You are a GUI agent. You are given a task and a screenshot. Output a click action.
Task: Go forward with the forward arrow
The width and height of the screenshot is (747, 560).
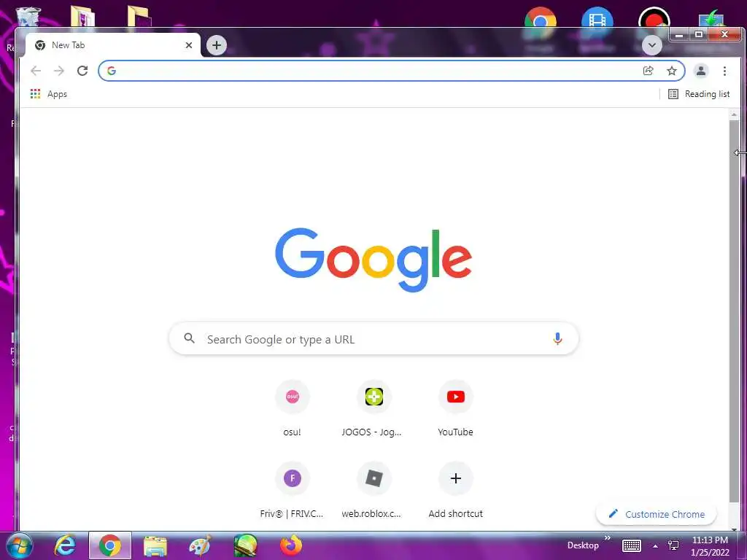pos(59,71)
